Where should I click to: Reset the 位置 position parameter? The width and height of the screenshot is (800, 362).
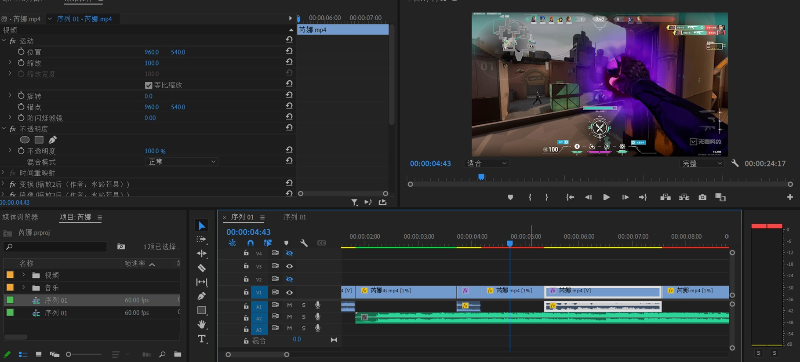pos(289,51)
